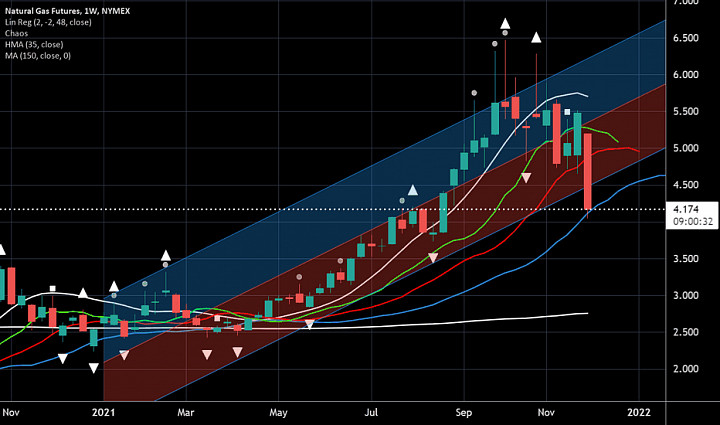
Task: Click the countdown timer 09:00:32
Action: click(693, 222)
